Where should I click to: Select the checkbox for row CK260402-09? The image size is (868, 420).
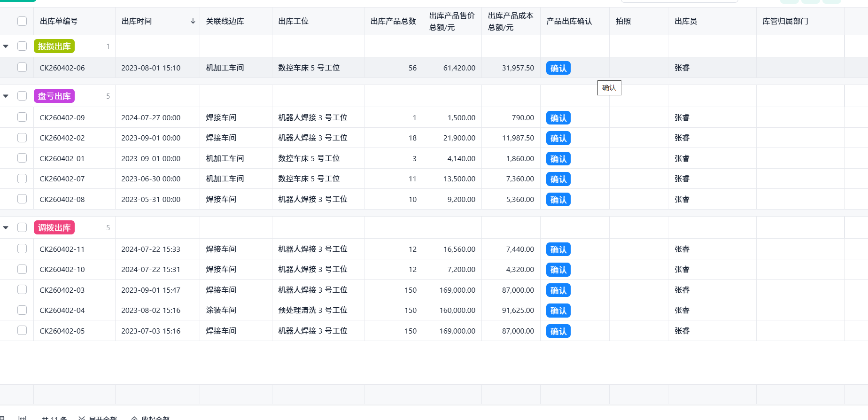tap(22, 117)
